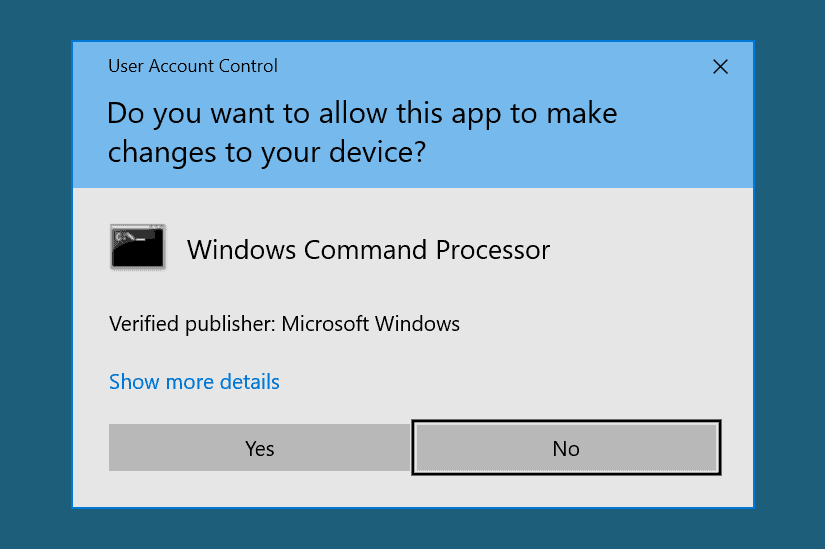This screenshot has height=549, width=825.
Task: Close the User Account Control dialog
Action: [x=720, y=67]
